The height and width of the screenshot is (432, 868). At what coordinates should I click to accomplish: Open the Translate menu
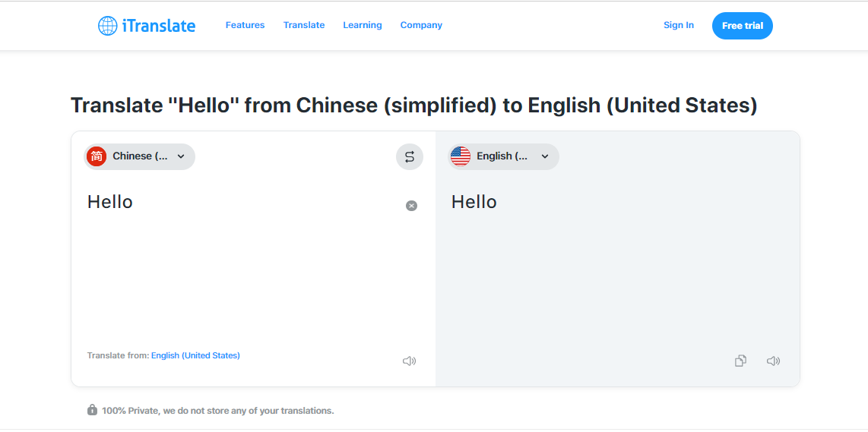(304, 26)
